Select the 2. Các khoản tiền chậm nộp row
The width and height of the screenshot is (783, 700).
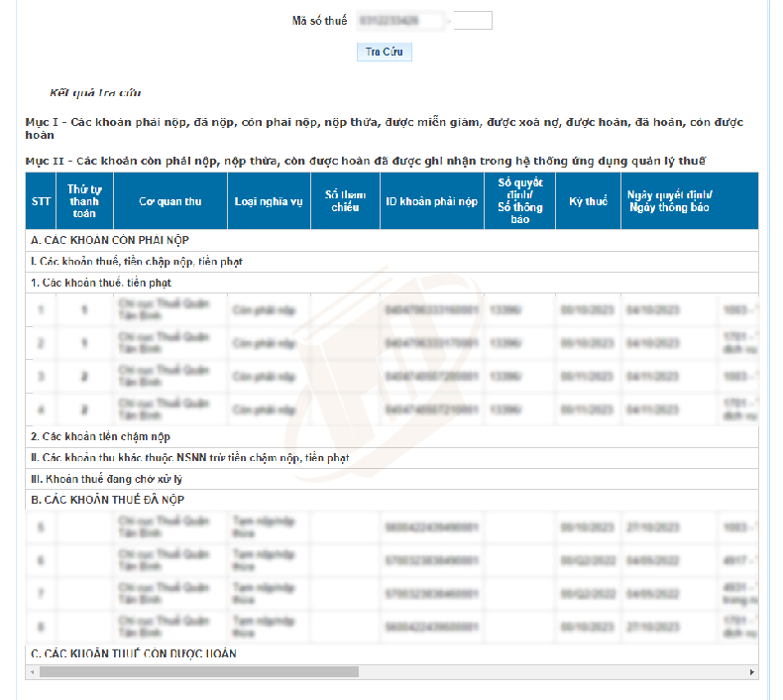point(100,436)
